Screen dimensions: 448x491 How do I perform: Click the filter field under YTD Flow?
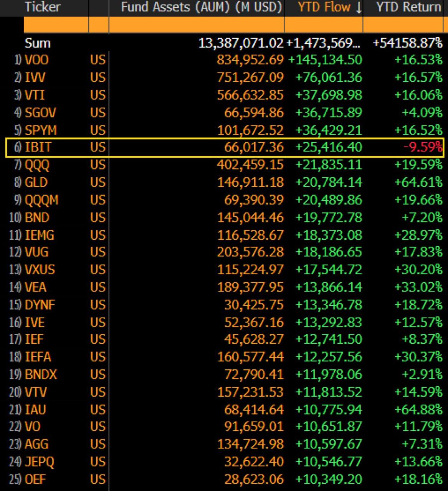pos(323,25)
